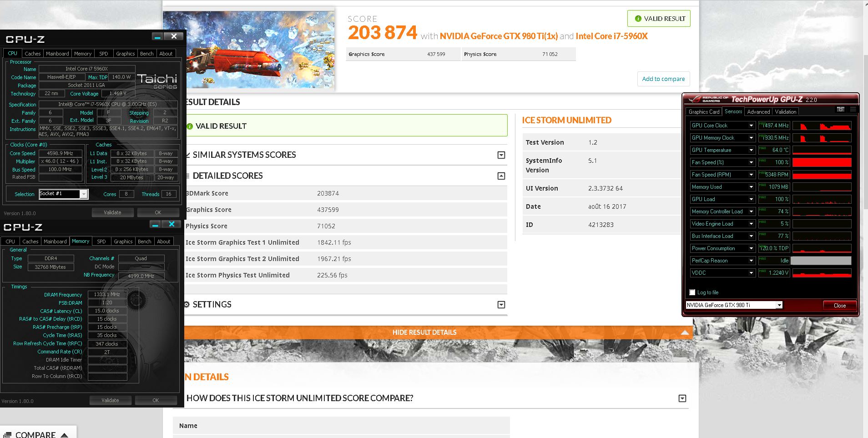Click Ice Storm Physics Test Unlimited row
This screenshot has height=438, width=868.
pos(346,275)
